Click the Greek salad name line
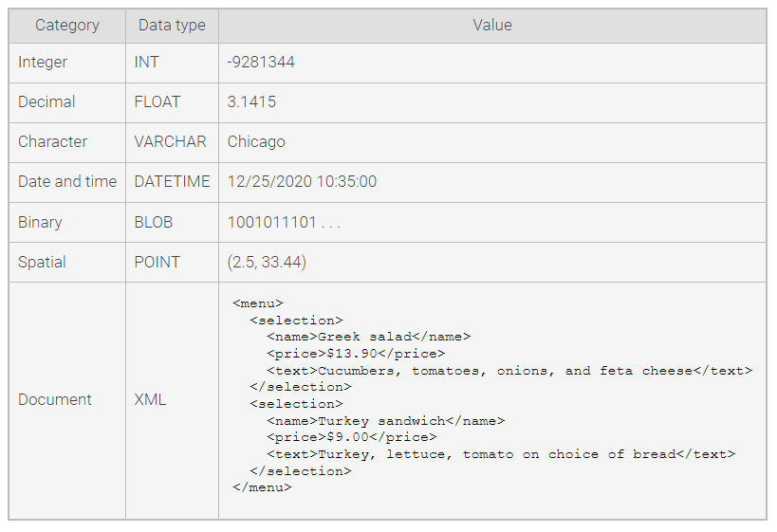The image size is (777, 532). pos(368,337)
